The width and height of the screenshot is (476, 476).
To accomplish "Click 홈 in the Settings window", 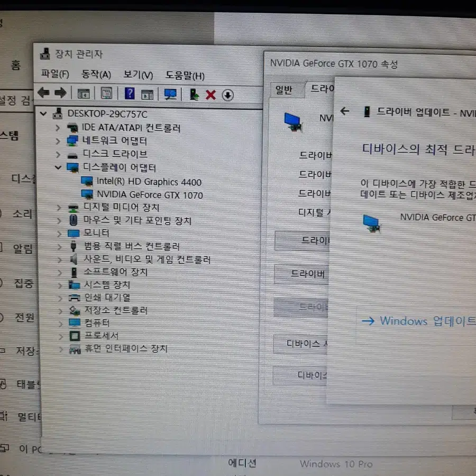I will (16, 65).
